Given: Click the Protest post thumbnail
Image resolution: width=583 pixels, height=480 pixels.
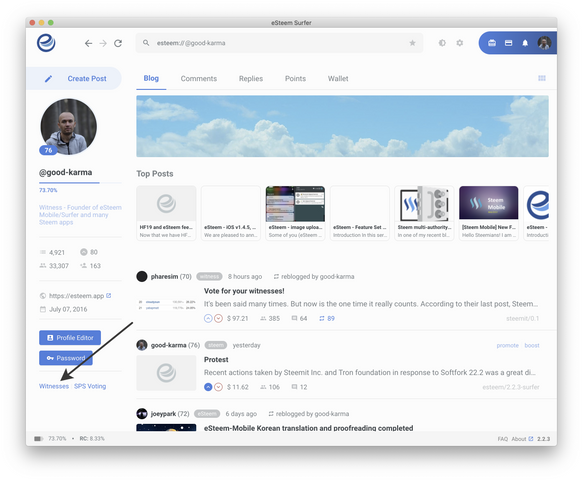Looking at the screenshot, I should 166,373.
